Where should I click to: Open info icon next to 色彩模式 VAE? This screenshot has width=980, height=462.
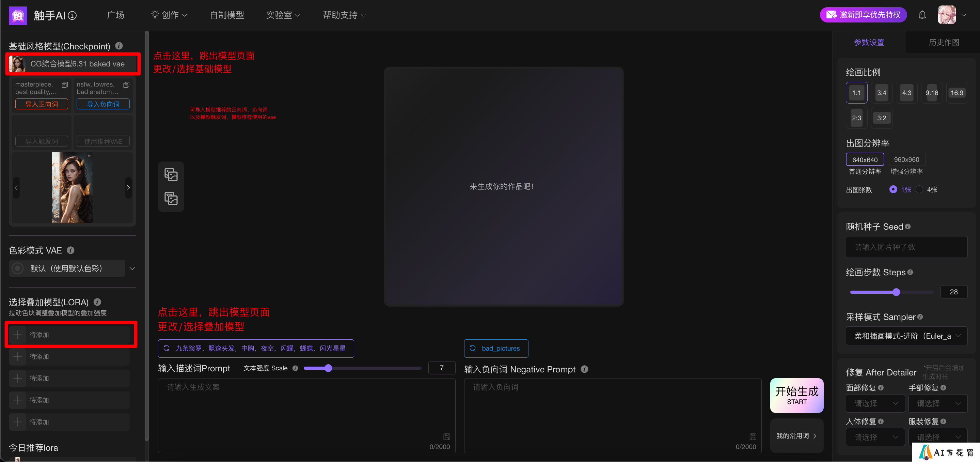pos(70,250)
